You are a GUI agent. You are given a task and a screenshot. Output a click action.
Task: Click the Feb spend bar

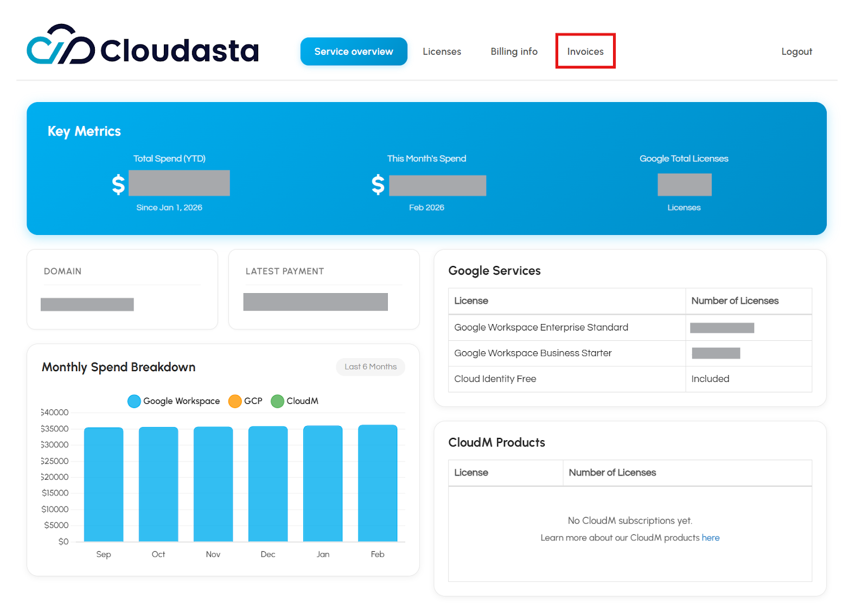click(x=378, y=484)
